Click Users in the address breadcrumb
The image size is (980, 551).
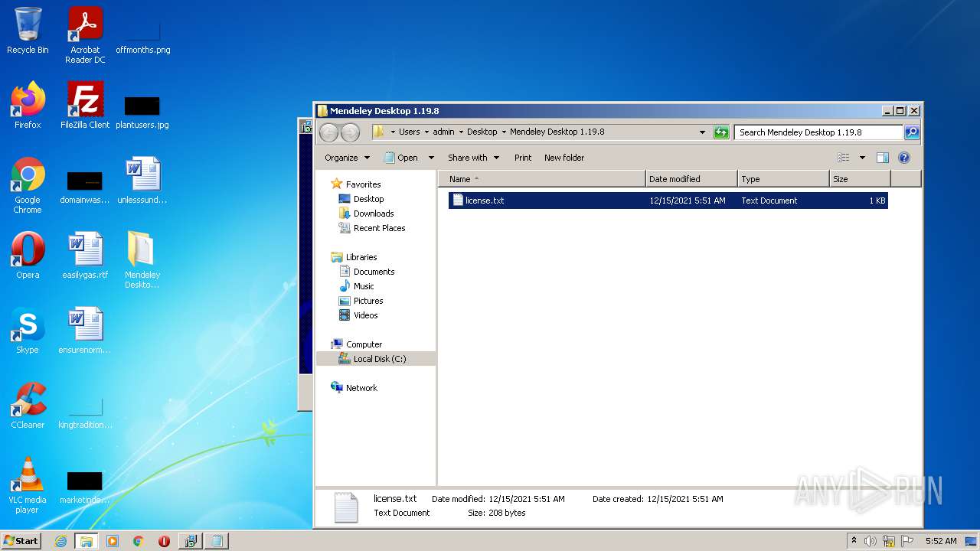point(410,132)
